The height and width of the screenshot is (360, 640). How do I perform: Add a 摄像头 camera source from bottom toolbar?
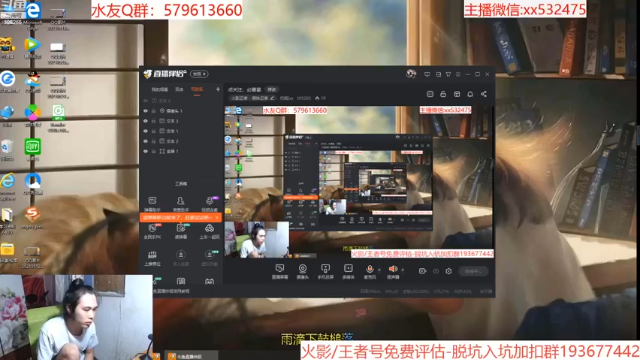pos(302,271)
